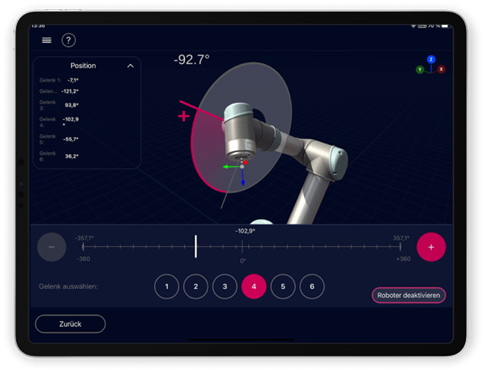Select joint 3 button
The image size is (485, 372).
tap(225, 286)
